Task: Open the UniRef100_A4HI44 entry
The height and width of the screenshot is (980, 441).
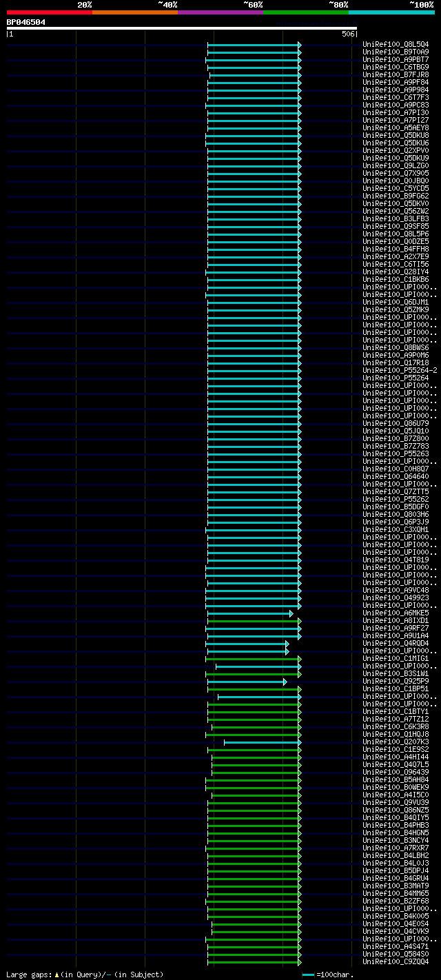Action: (x=396, y=757)
